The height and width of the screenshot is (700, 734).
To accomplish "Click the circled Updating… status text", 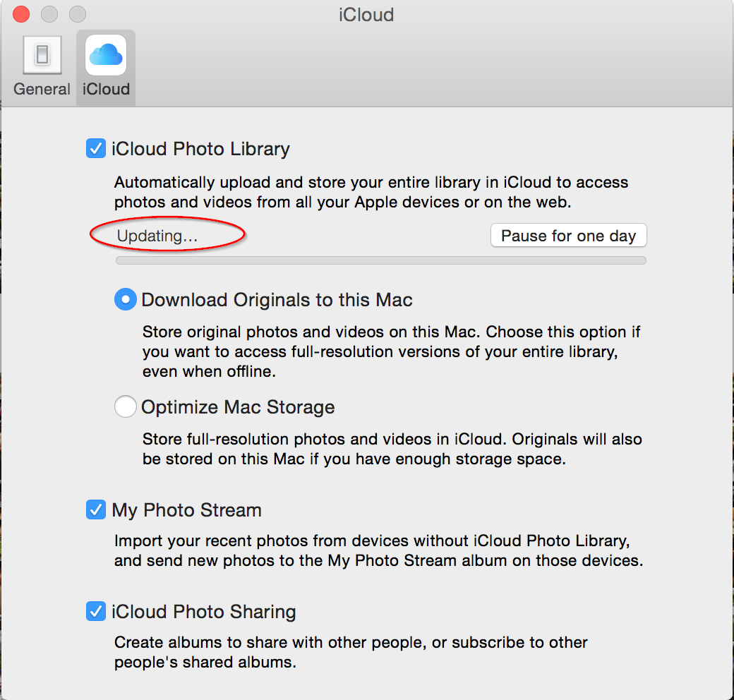I will click(x=157, y=236).
